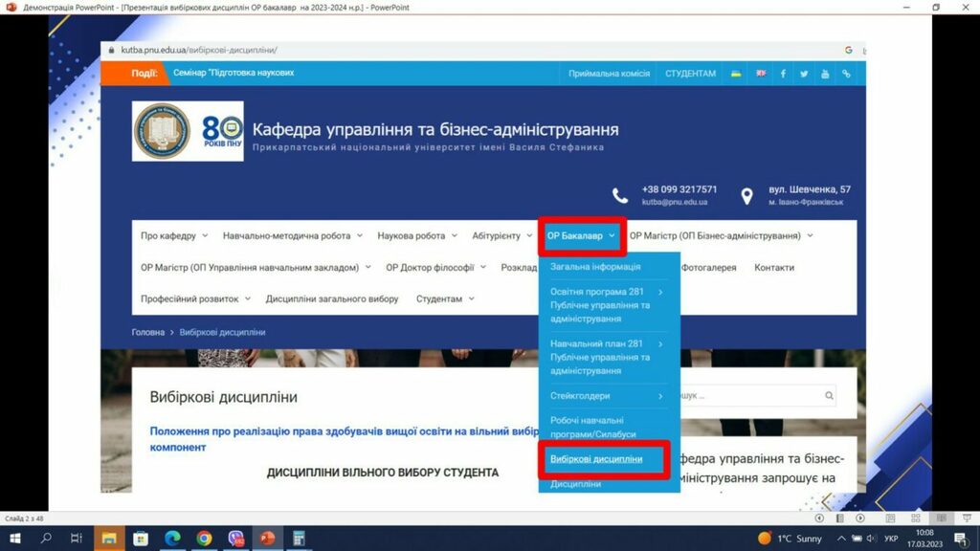This screenshot has width=980, height=551.
Task: Click the search magnifier in the search box
Action: (x=827, y=394)
